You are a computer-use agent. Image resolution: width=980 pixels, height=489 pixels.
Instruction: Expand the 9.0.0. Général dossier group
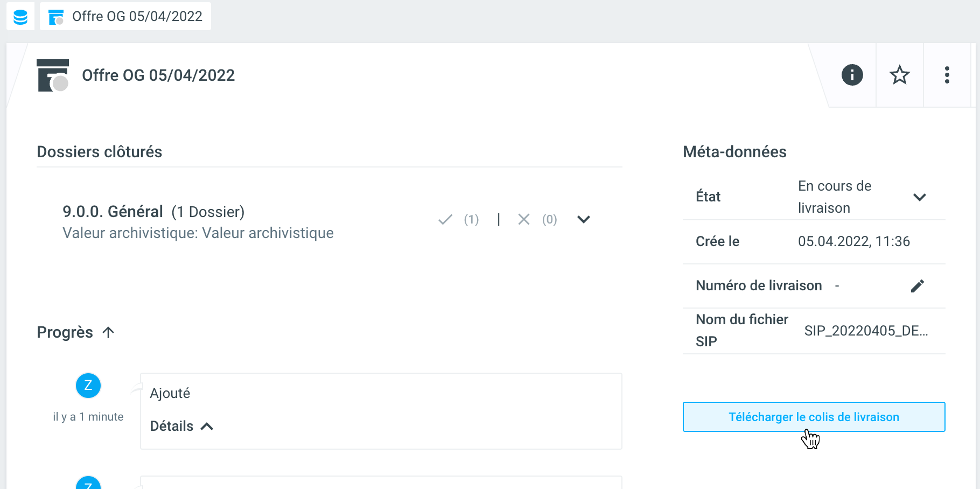[584, 220]
